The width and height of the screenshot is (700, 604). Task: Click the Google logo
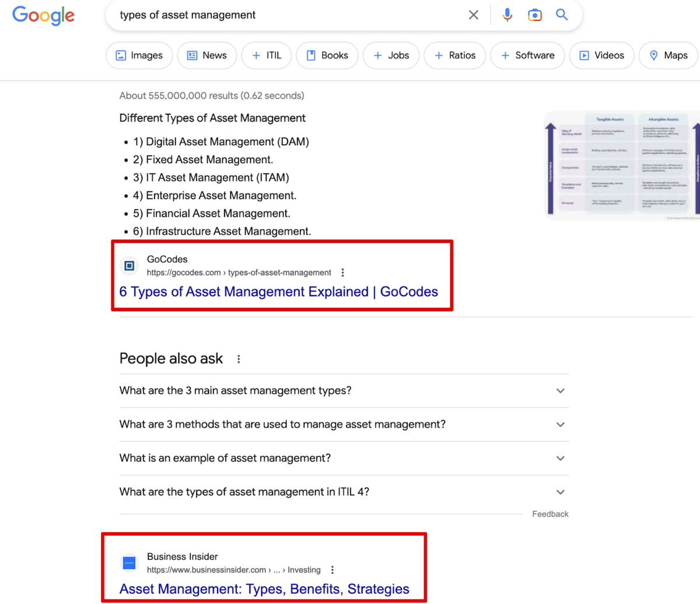click(x=43, y=15)
